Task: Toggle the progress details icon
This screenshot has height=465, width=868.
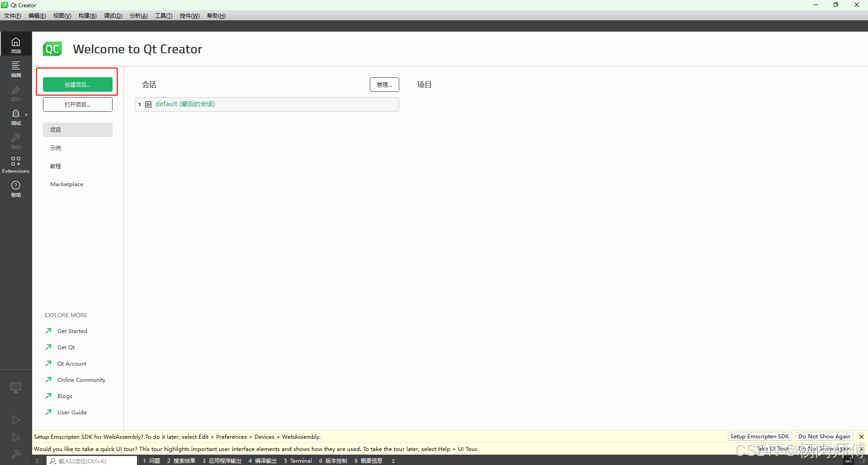Action: (849, 461)
